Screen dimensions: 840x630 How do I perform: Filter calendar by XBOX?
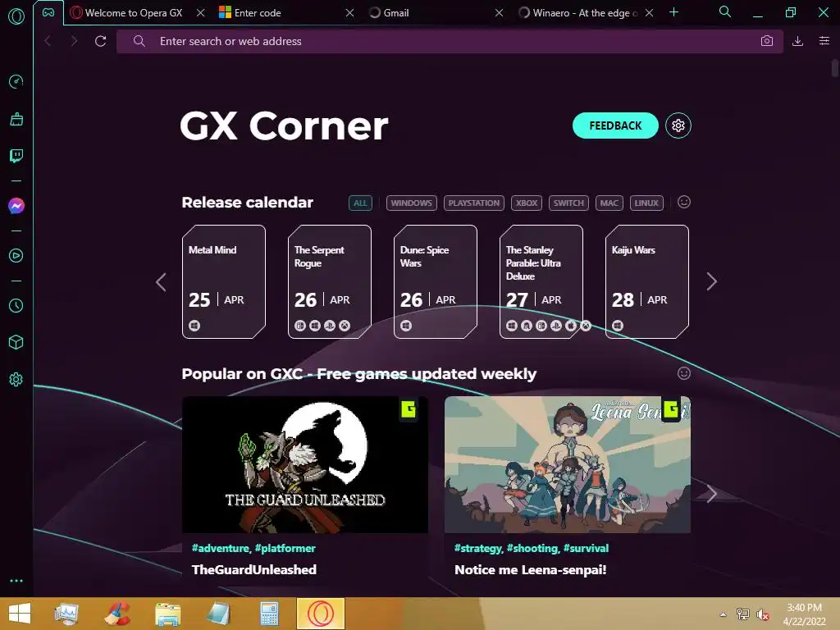(x=527, y=203)
